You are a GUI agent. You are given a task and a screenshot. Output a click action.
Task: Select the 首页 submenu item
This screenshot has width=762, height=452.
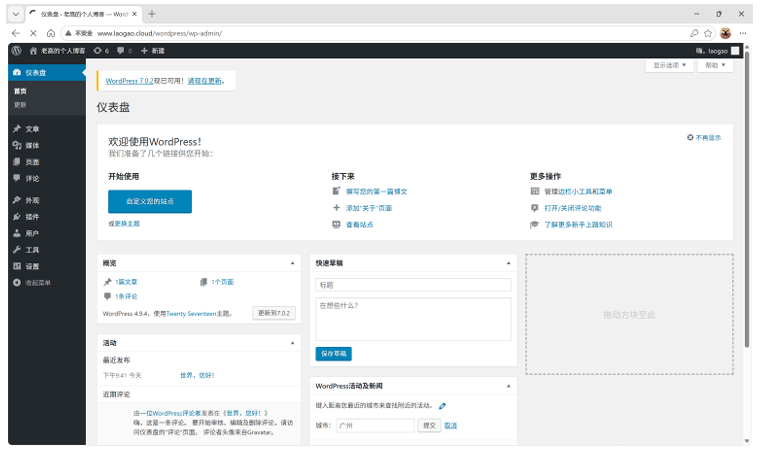20,91
